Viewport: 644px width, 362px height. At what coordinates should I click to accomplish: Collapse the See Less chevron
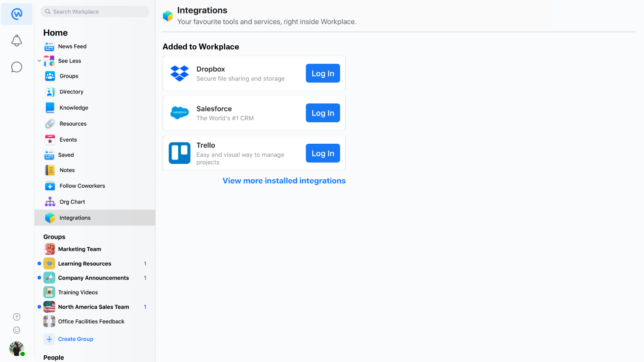click(39, 61)
